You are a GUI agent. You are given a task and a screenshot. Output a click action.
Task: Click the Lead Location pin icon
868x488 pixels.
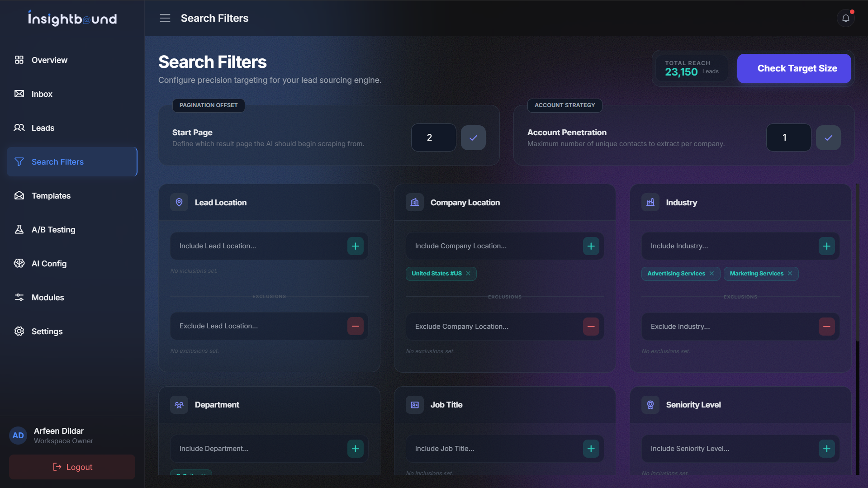[x=179, y=203]
